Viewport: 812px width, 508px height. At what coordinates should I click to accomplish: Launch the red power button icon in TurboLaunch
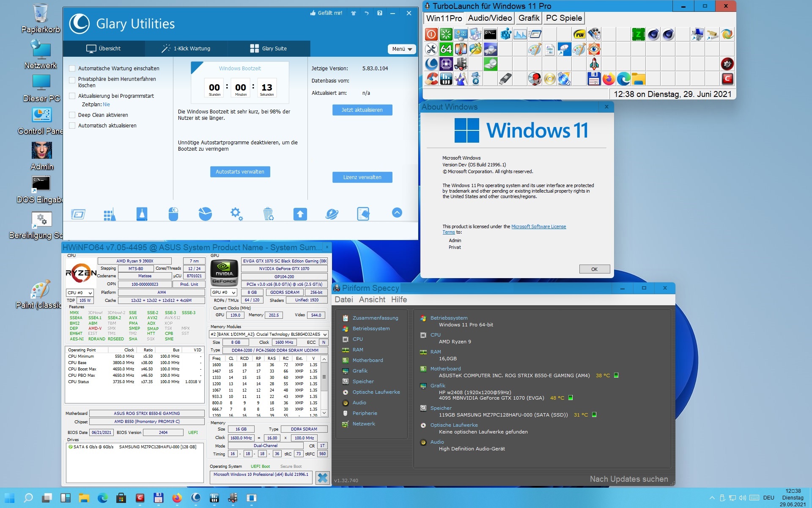431,34
